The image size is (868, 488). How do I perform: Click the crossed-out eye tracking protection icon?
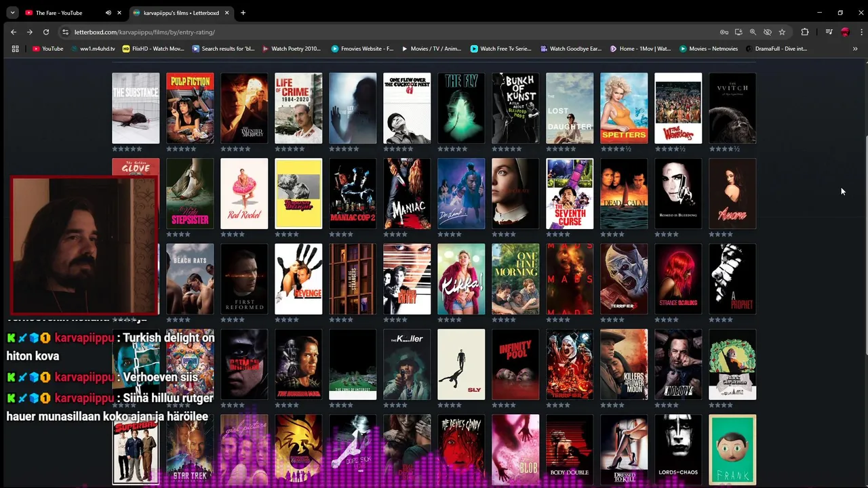(768, 32)
